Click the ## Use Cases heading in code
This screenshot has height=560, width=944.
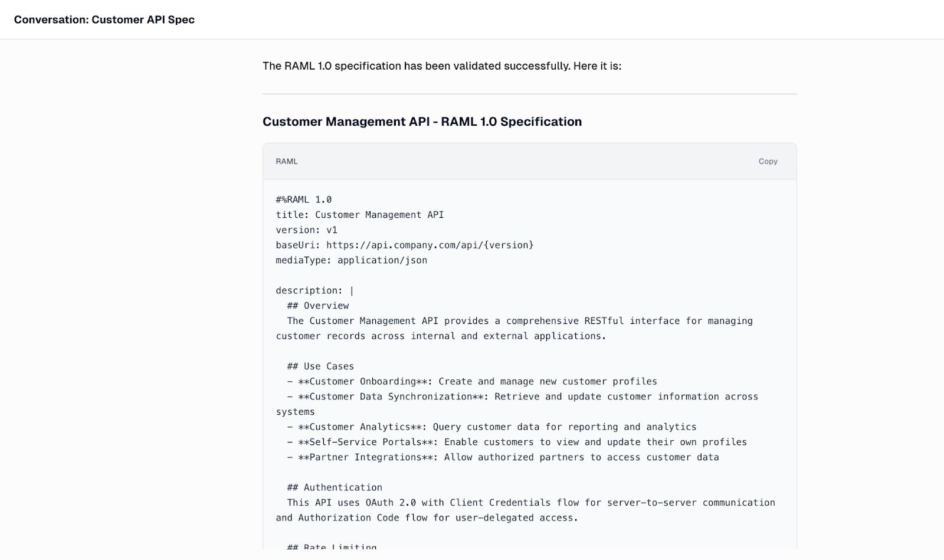tap(320, 366)
